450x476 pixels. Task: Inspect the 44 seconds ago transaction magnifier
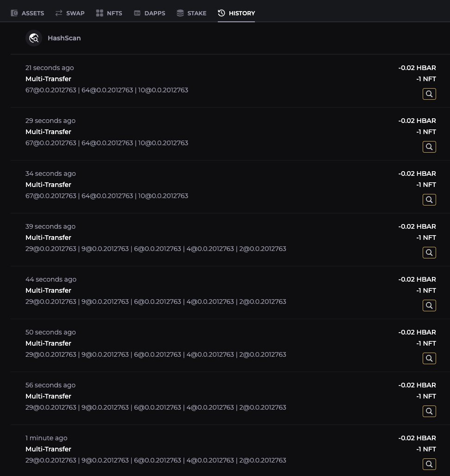coord(429,305)
